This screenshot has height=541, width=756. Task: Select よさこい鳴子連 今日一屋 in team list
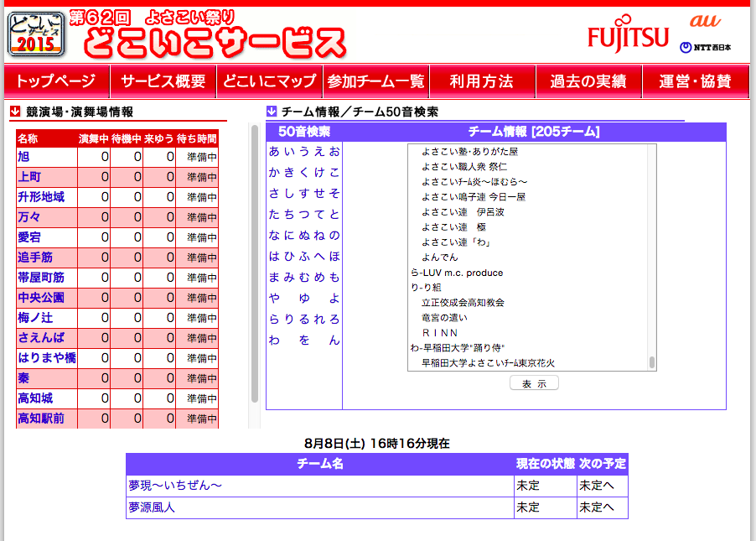pos(474,197)
